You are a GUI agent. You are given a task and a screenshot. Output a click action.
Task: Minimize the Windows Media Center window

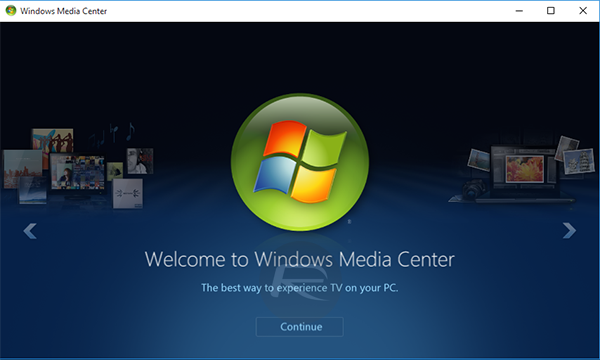[x=519, y=11]
